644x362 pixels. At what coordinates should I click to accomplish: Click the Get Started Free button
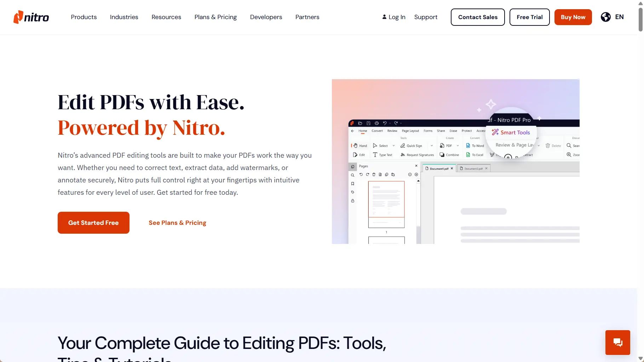93,223
